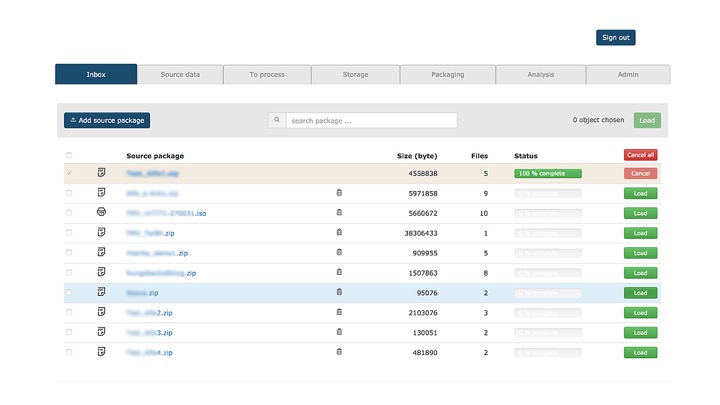This screenshot has width=720, height=405.
Task: Switch to the Source data tab
Action: [180, 75]
